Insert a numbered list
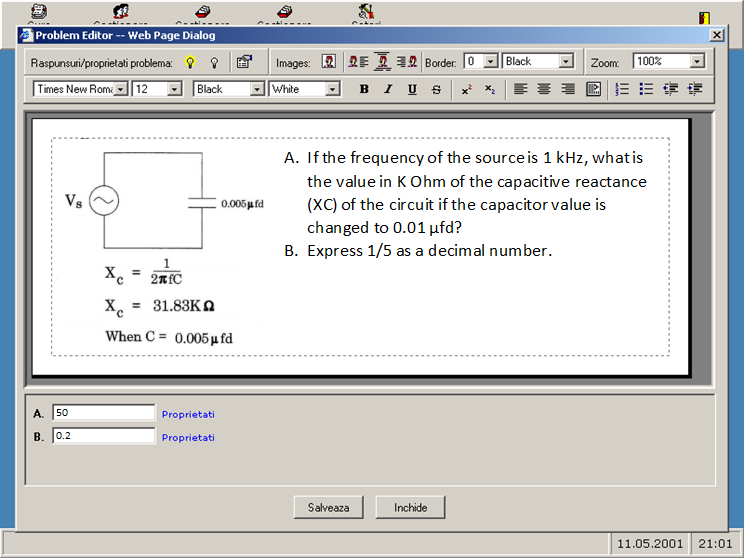This screenshot has width=744, height=558. 622,89
